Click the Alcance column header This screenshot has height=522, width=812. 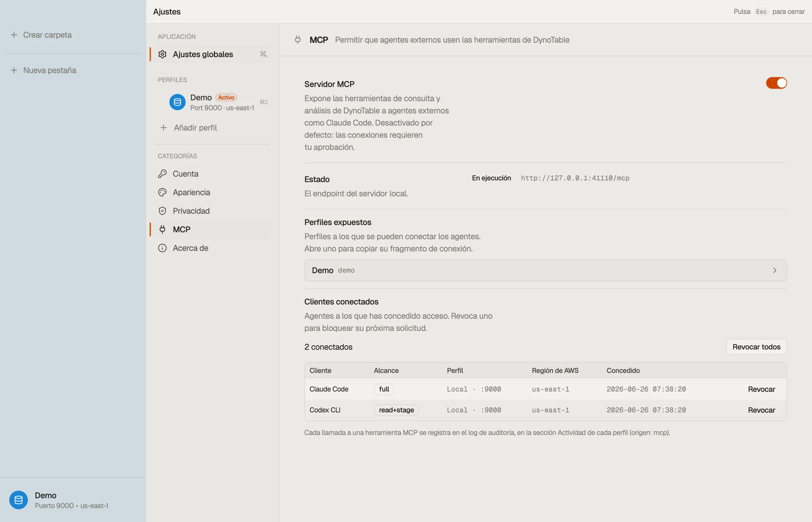coord(386,371)
